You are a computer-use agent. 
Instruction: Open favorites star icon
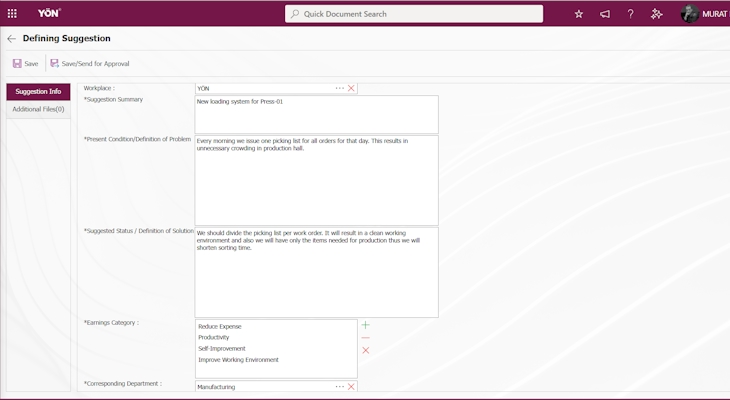579,14
